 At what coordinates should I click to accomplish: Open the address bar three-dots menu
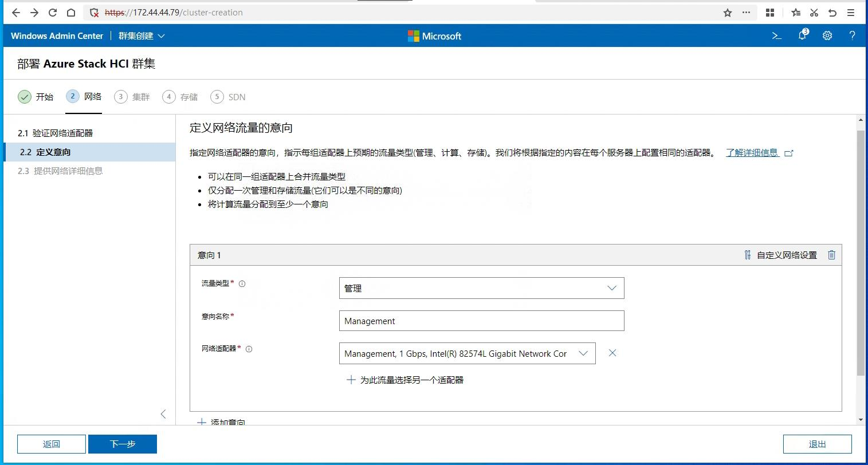click(746, 13)
